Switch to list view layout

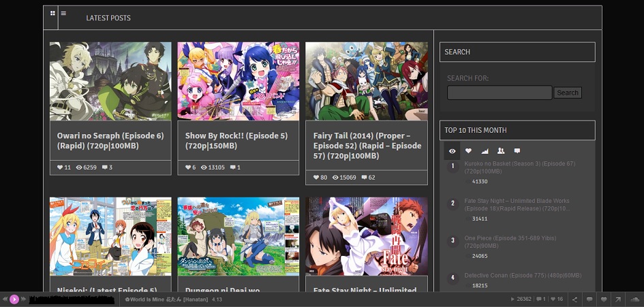(63, 13)
